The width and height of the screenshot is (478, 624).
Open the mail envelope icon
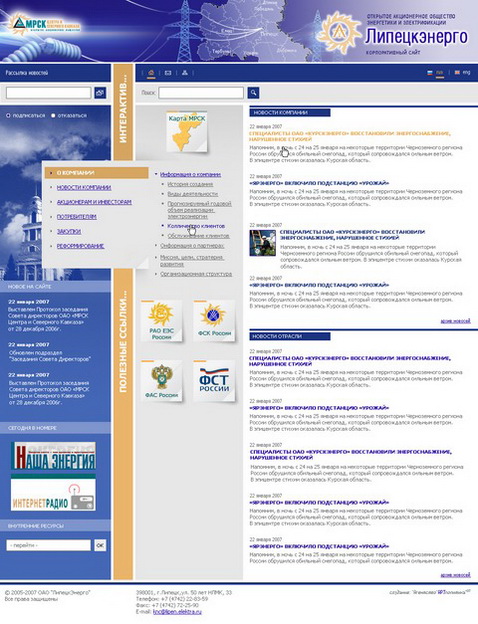point(168,73)
